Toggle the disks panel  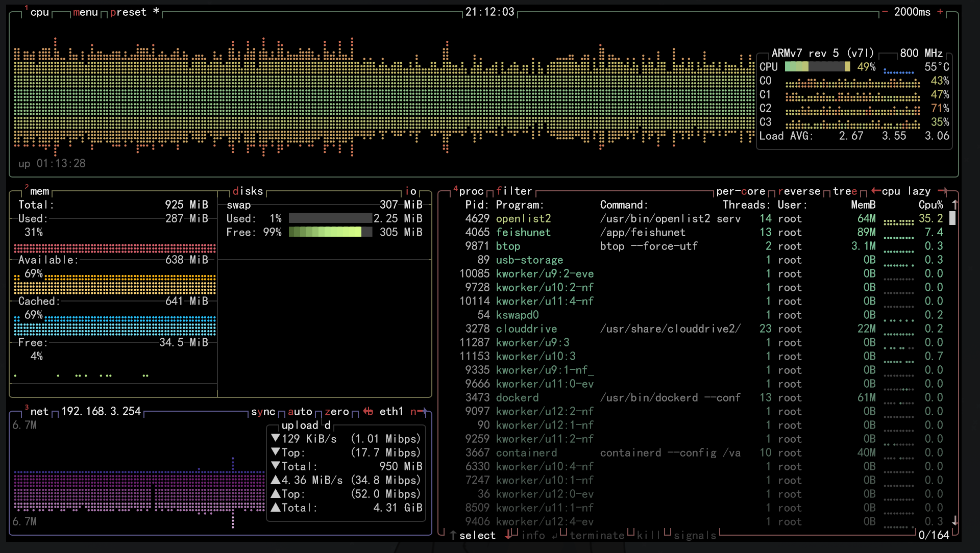click(x=248, y=191)
